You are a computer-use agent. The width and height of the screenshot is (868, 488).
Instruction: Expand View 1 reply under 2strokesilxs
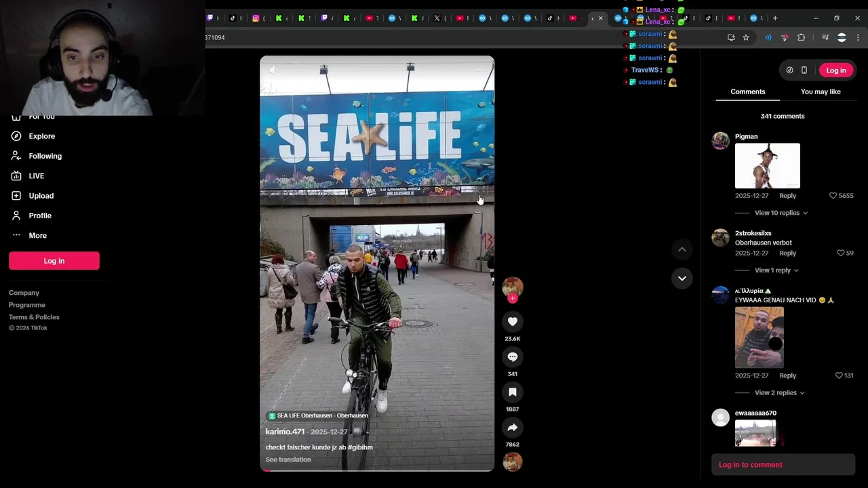click(776, 270)
